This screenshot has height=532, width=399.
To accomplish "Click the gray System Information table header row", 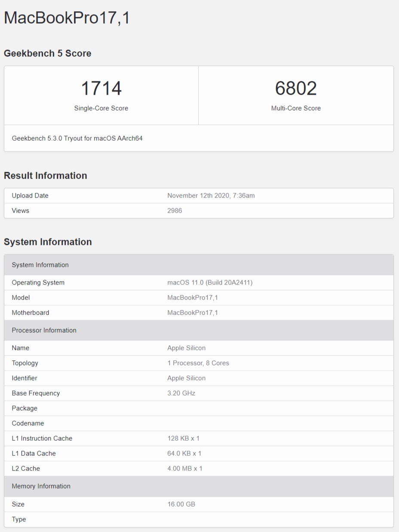I will (x=199, y=265).
